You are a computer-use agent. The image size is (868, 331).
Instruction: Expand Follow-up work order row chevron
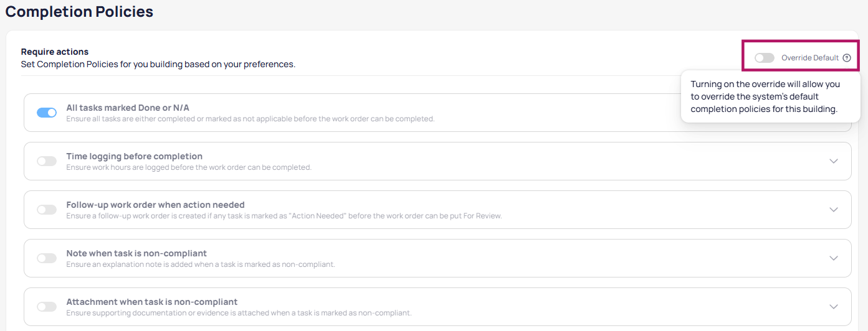point(834,210)
